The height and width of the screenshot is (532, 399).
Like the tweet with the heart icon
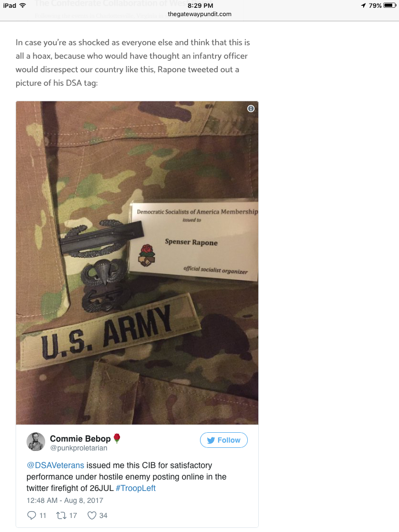[x=92, y=515]
